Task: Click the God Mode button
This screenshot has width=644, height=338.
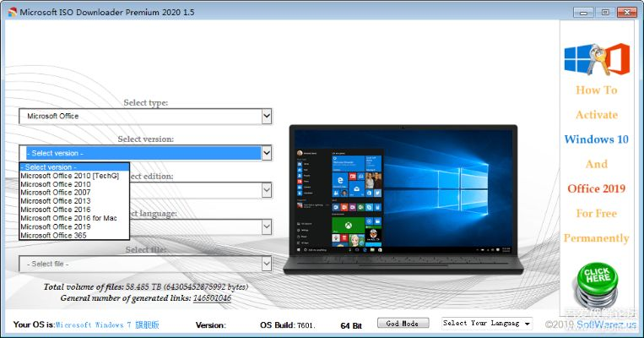Action: [x=403, y=323]
